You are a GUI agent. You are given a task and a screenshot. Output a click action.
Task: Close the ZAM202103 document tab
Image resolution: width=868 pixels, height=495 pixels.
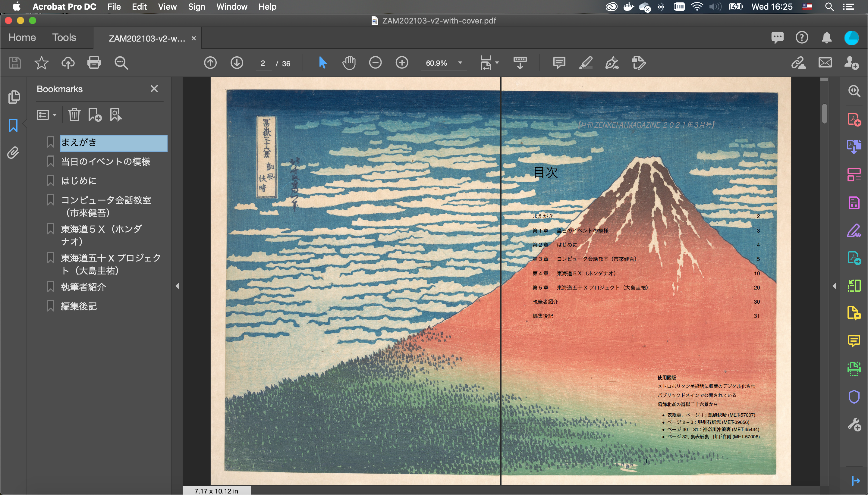coord(193,38)
